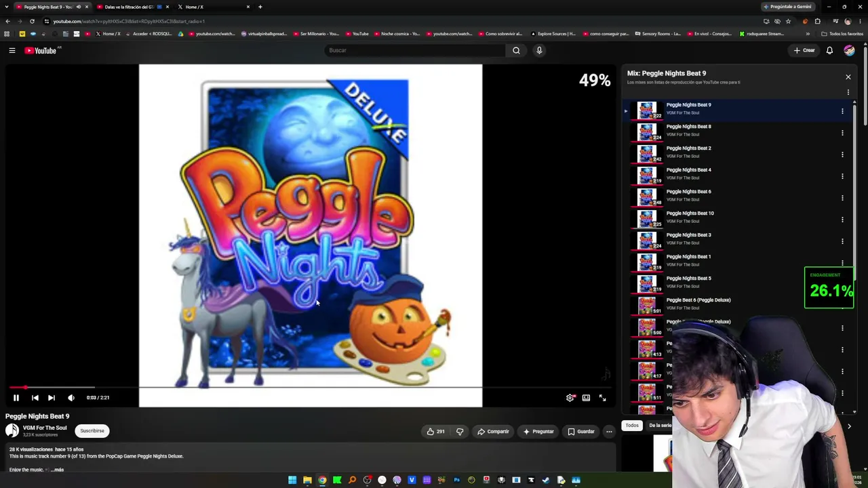Viewport: 868px width, 488px height.
Task: Expand the description with ...más
Action: [x=57, y=470]
